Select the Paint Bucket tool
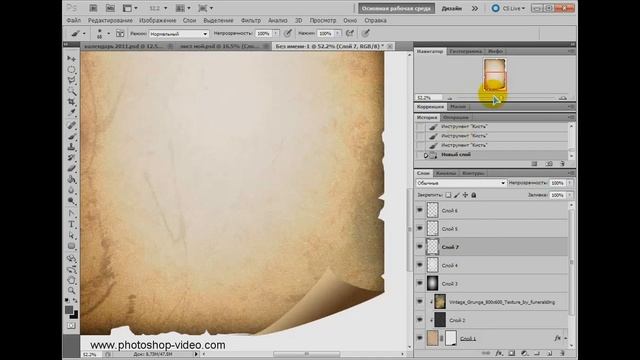Screen dimensions: 640x360 point(71,179)
